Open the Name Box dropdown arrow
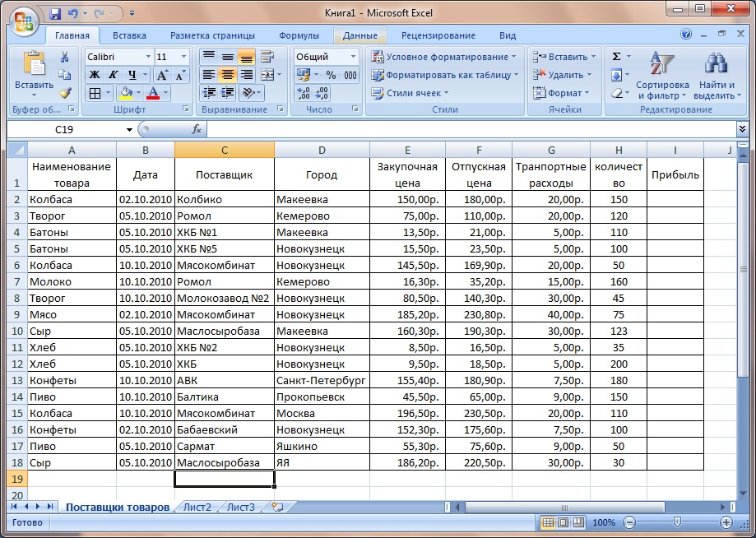Image resolution: width=756 pixels, height=538 pixels. point(129,129)
